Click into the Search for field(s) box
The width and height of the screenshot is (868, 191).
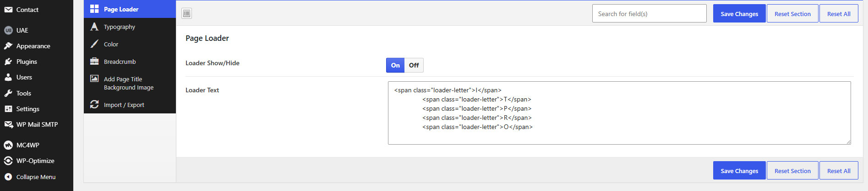650,14
